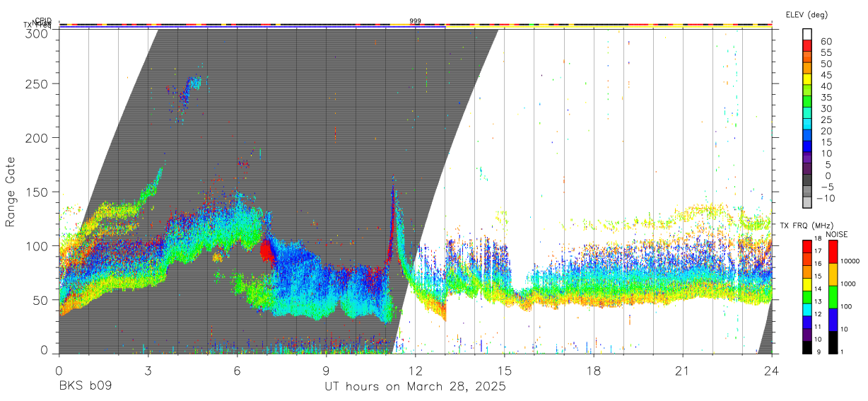Click the 'NOISE' legend title

(838, 234)
